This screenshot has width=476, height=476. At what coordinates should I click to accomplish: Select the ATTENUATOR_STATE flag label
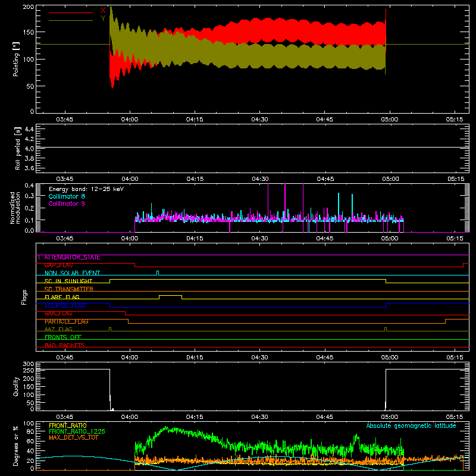[x=72, y=258]
